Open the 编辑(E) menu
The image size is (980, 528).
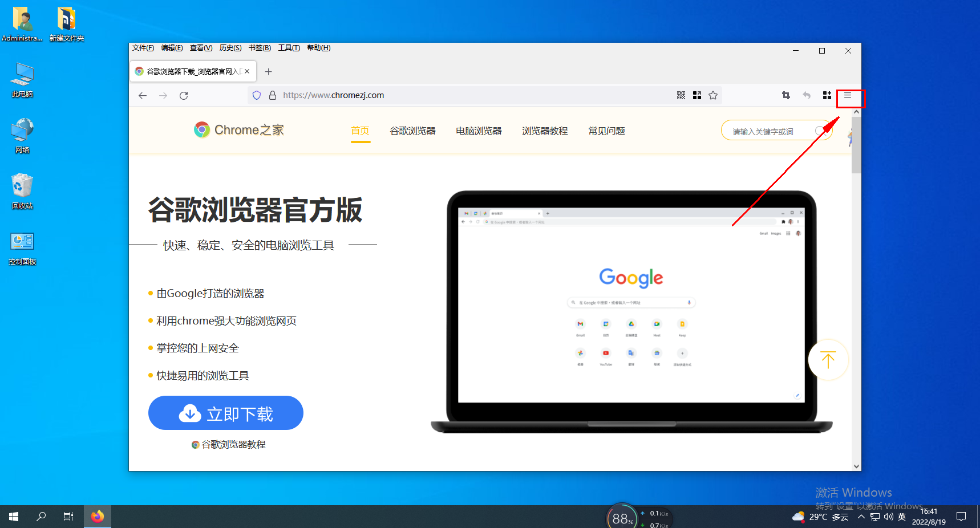[172, 48]
